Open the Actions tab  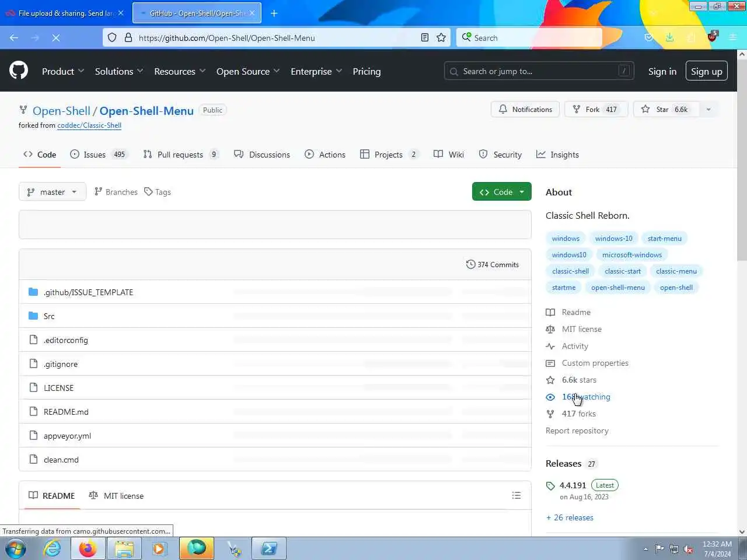325,155
